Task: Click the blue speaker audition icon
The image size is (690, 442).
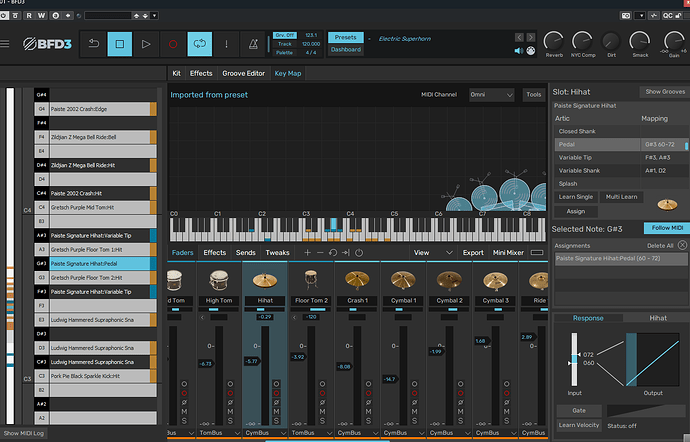Action: [x=519, y=51]
